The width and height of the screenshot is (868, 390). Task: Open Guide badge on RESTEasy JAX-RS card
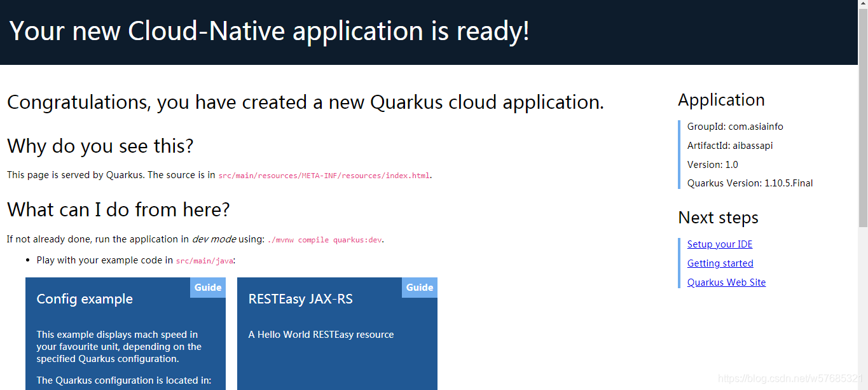[420, 288]
